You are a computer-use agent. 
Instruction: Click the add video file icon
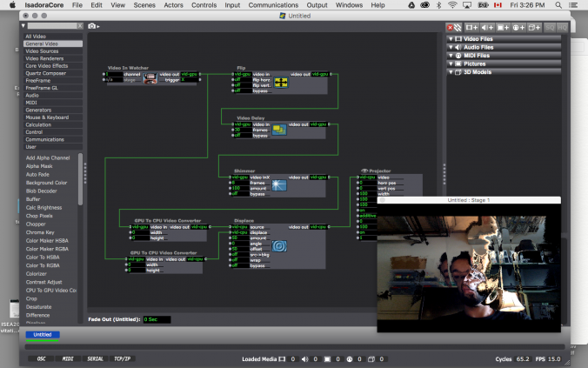click(471, 27)
